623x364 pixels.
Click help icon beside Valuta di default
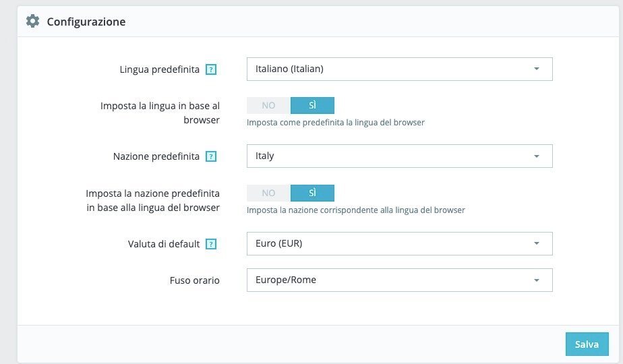211,244
